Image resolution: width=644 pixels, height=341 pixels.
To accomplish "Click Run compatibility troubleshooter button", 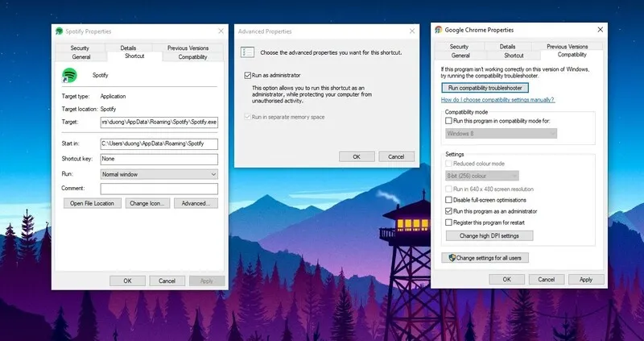I will [x=485, y=87].
